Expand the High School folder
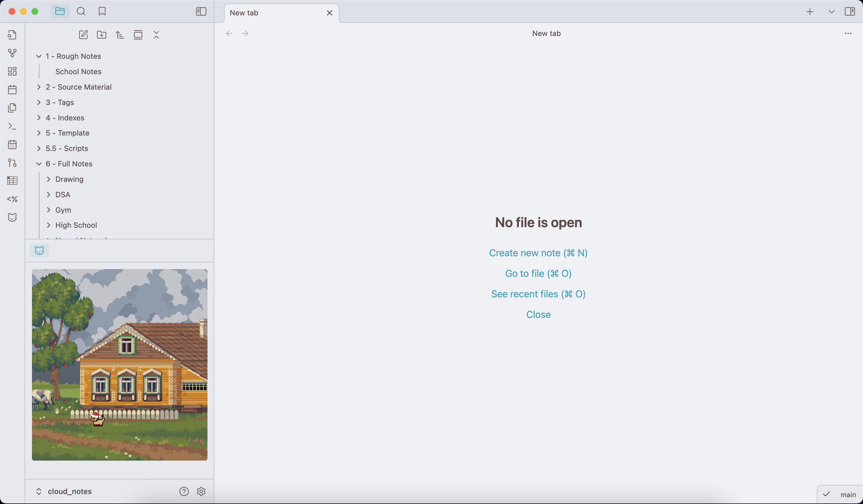Screen dimensions: 863x504 coord(49,225)
